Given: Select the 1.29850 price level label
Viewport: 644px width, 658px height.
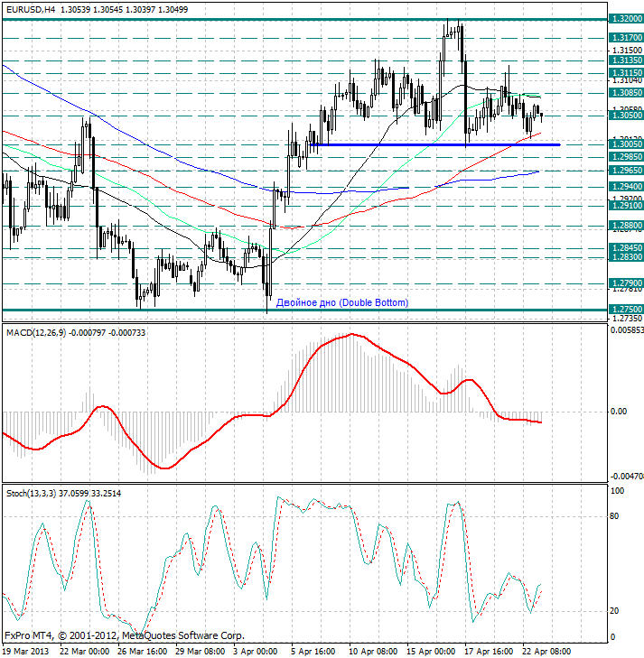Looking at the screenshot, I should [x=626, y=157].
